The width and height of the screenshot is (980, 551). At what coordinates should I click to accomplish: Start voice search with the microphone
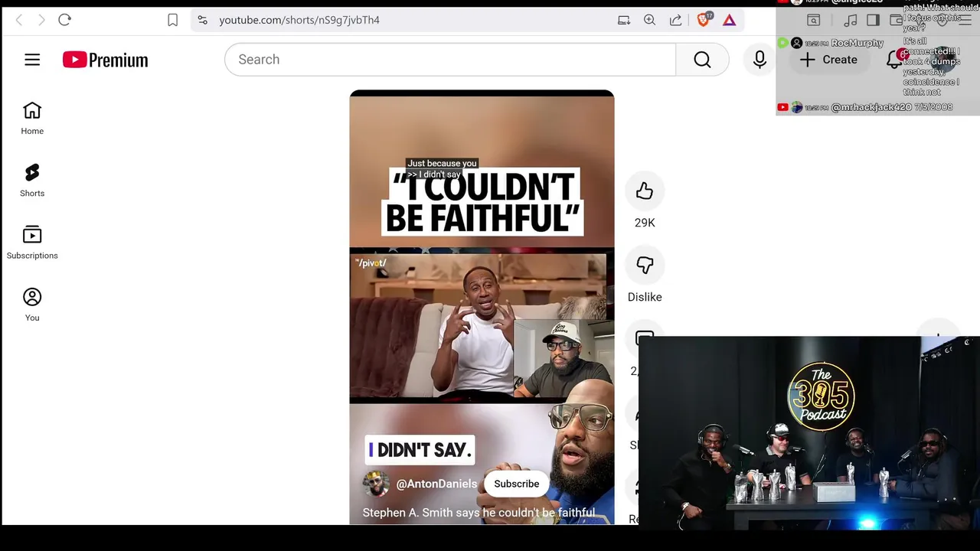coord(759,60)
